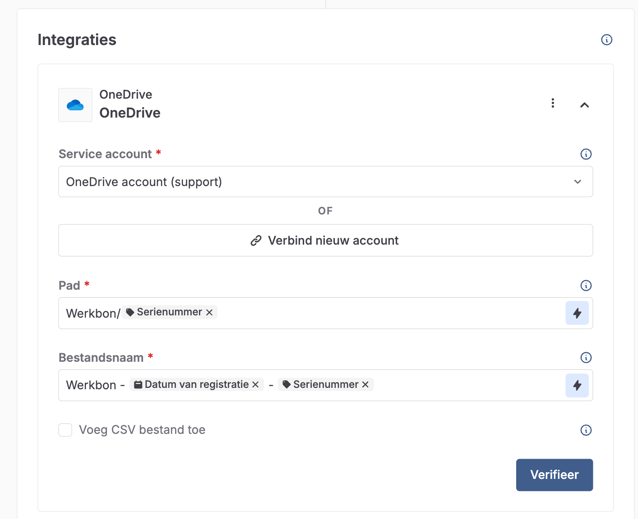638x519 pixels.
Task: Show info for the Pad field
Action: pyautogui.click(x=586, y=286)
